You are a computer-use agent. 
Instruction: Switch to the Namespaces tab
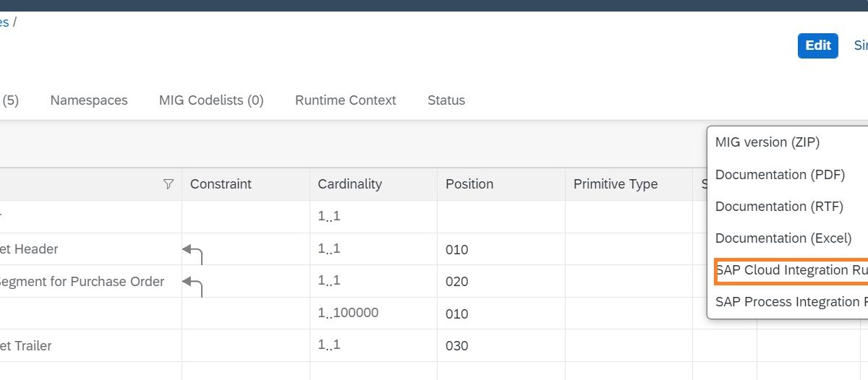[89, 100]
